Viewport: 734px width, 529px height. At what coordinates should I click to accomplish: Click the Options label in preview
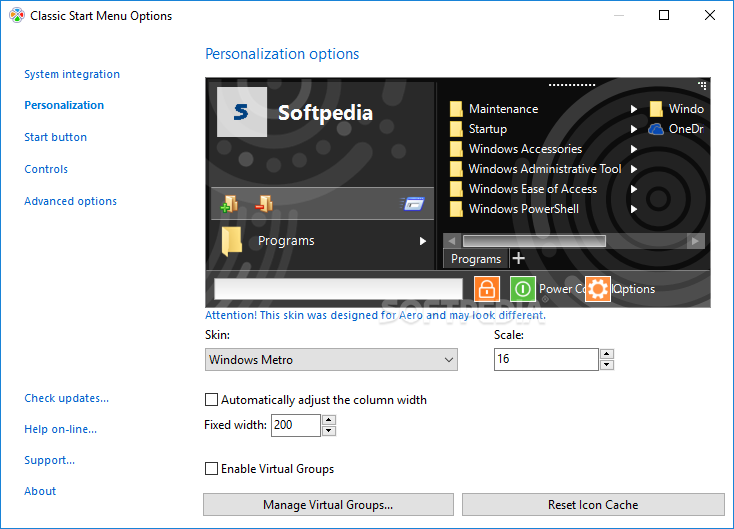click(x=634, y=289)
